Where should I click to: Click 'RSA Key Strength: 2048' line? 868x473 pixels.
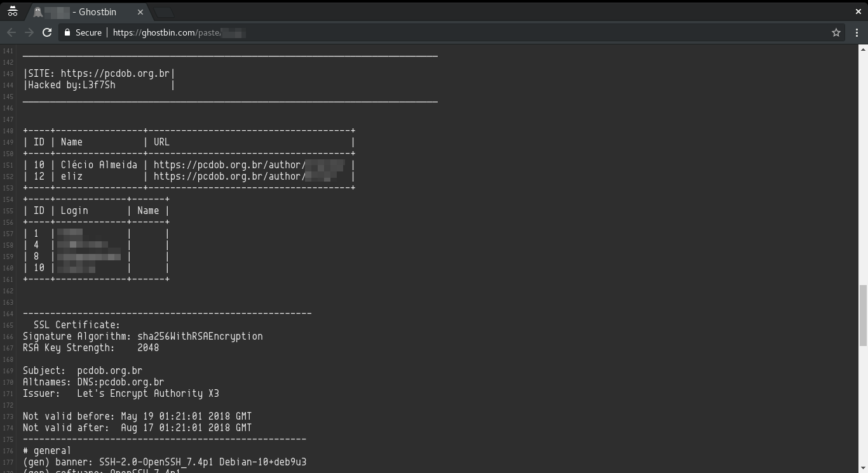tap(91, 348)
